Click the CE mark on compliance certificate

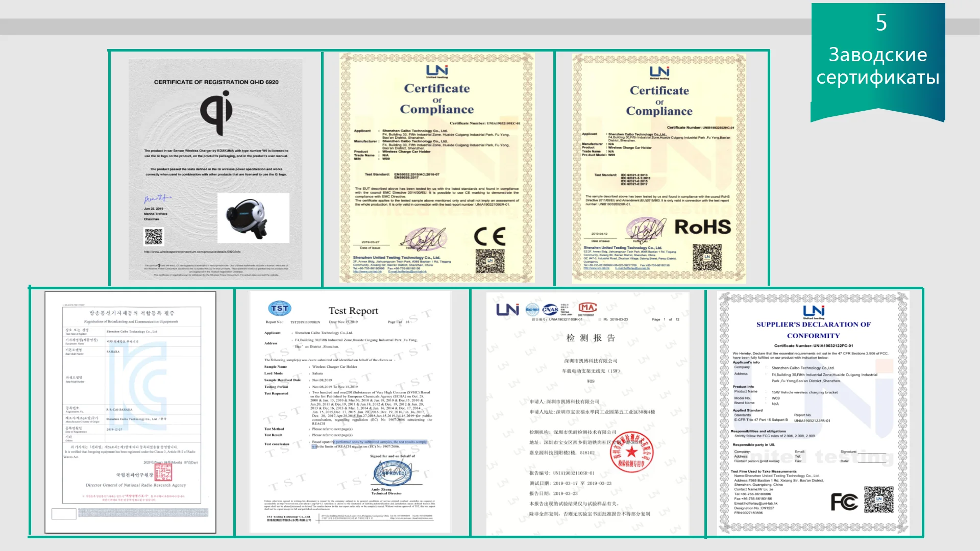click(489, 237)
